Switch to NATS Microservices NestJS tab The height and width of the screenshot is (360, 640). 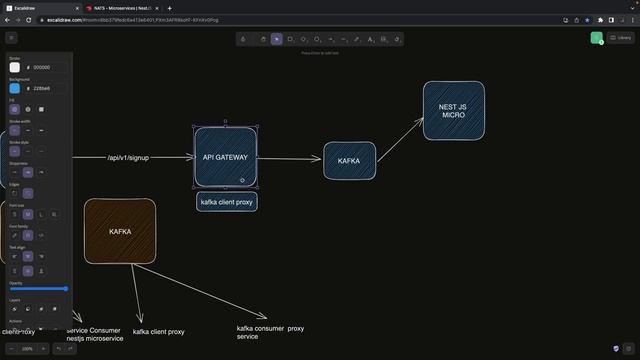[x=122, y=8]
